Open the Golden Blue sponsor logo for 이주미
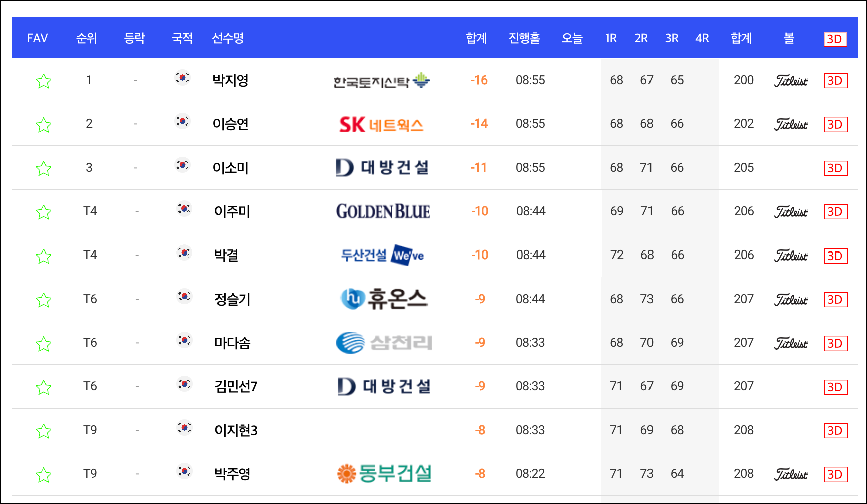This screenshot has width=867, height=504. click(382, 211)
